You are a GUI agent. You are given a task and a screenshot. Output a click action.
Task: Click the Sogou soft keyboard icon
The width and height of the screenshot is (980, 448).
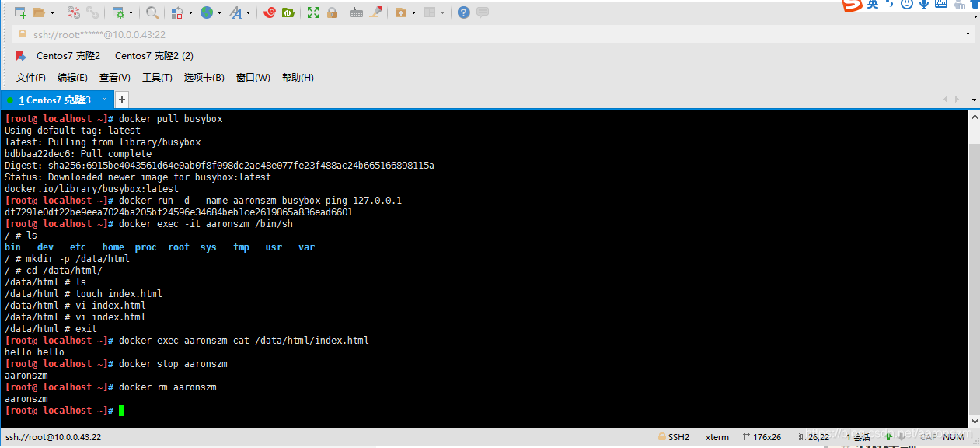click(942, 5)
